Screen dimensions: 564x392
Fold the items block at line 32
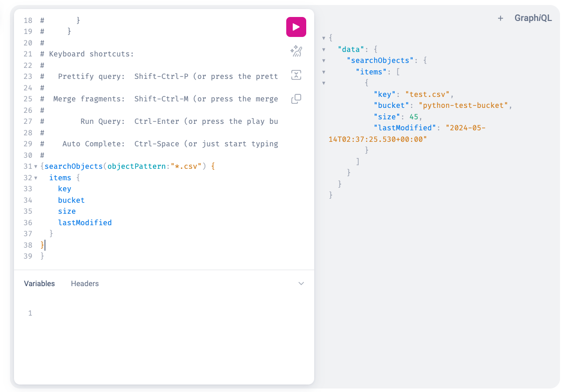click(36, 178)
